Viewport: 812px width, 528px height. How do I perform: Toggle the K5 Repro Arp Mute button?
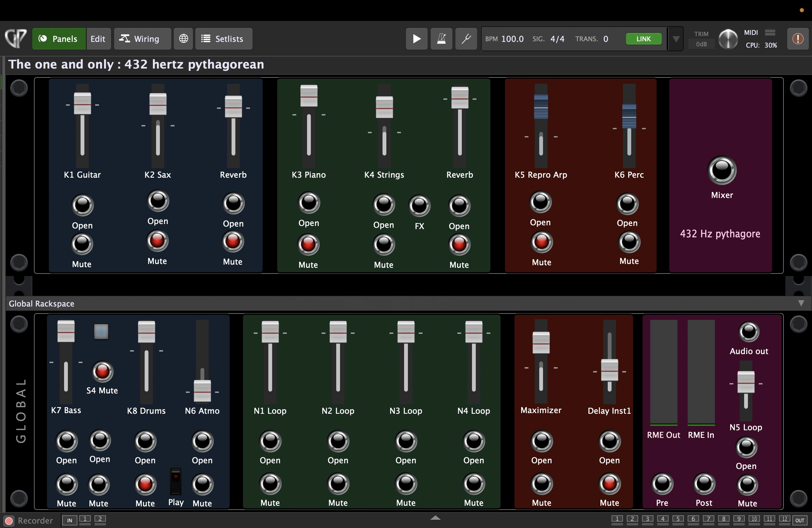[541, 242]
